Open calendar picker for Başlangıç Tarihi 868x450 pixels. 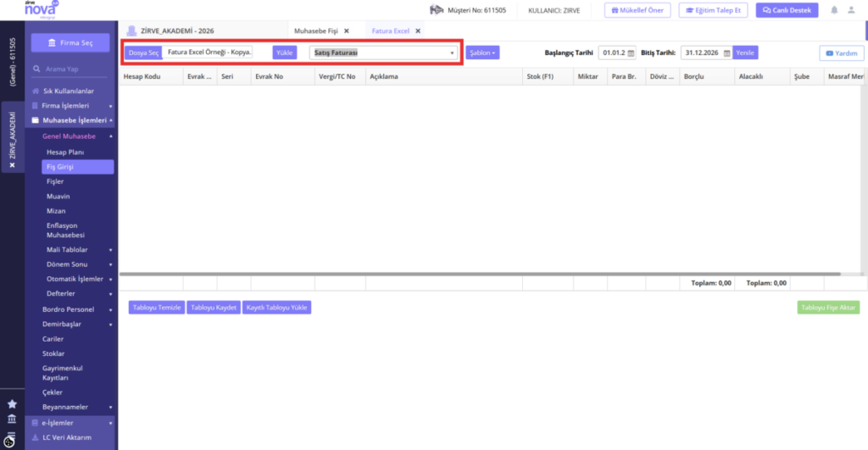coord(631,53)
